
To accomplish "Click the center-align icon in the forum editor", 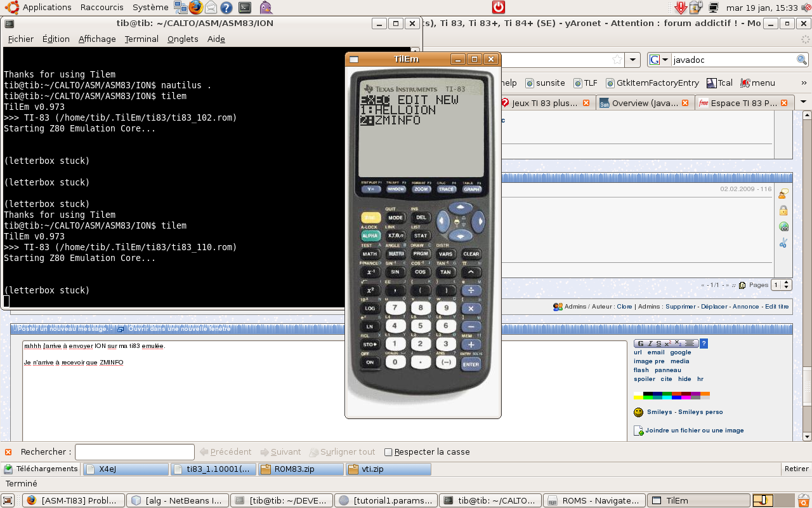I will [x=690, y=344].
